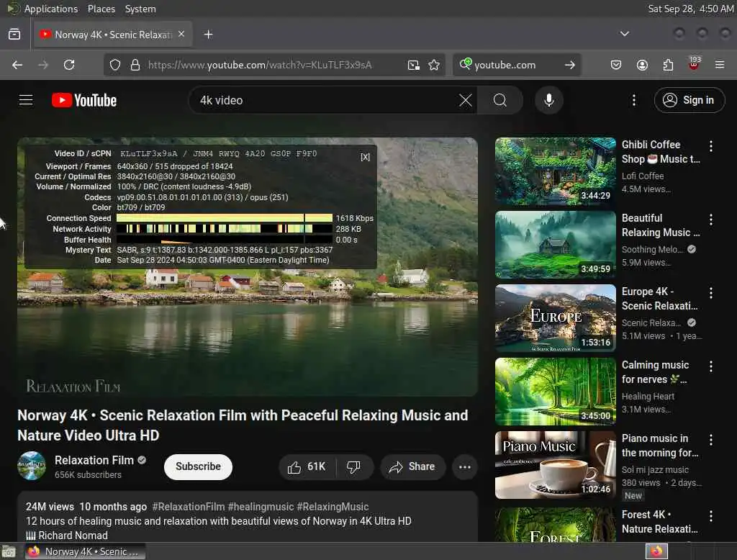Open the System menu
The height and width of the screenshot is (560, 737).
140,9
